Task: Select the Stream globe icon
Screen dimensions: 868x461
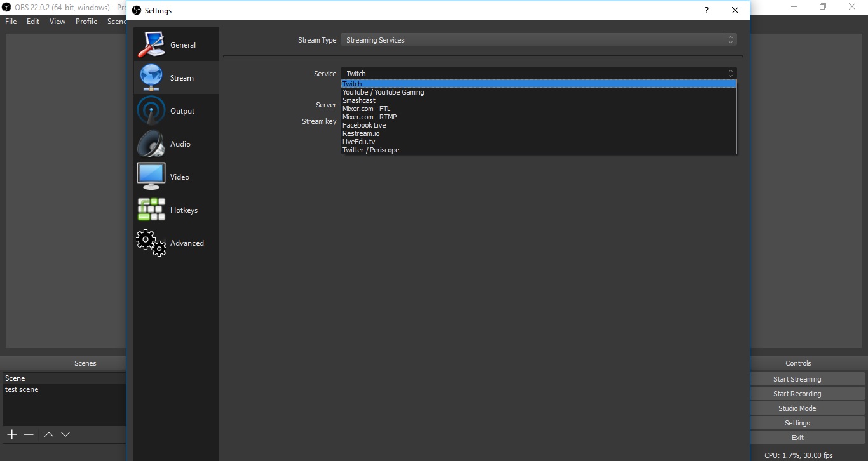Action: pyautogui.click(x=151, y=77)
